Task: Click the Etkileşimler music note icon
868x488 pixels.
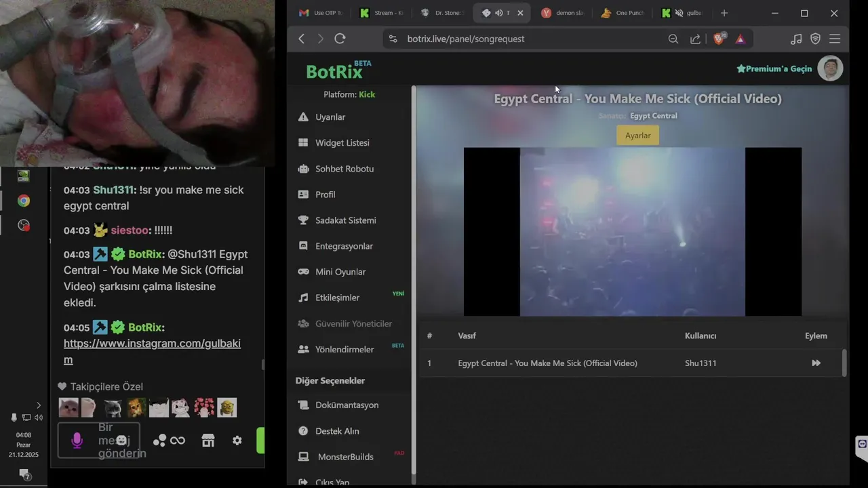Action: 303,298
